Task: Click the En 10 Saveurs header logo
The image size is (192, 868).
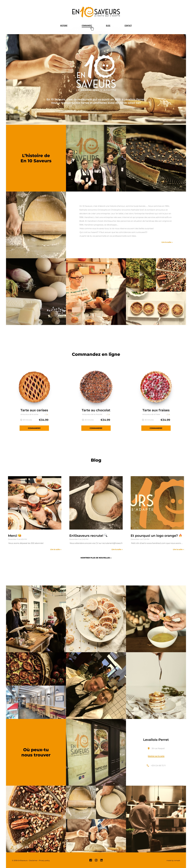Action: (96, 12)
